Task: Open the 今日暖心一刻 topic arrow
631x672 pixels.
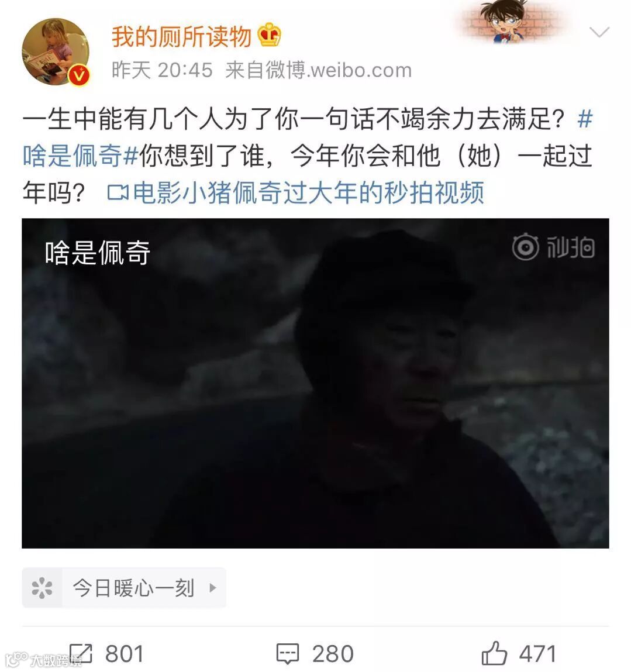Action: tap(213, 588)
